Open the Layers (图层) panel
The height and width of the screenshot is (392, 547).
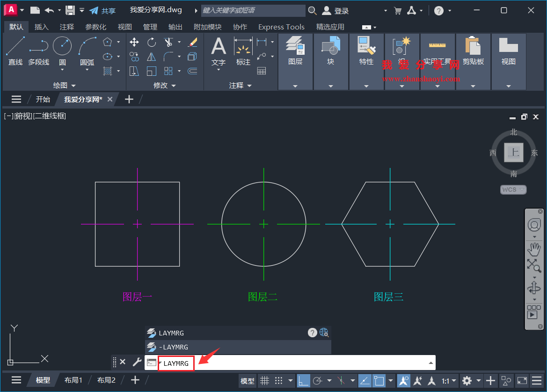(x=295, y=51)
